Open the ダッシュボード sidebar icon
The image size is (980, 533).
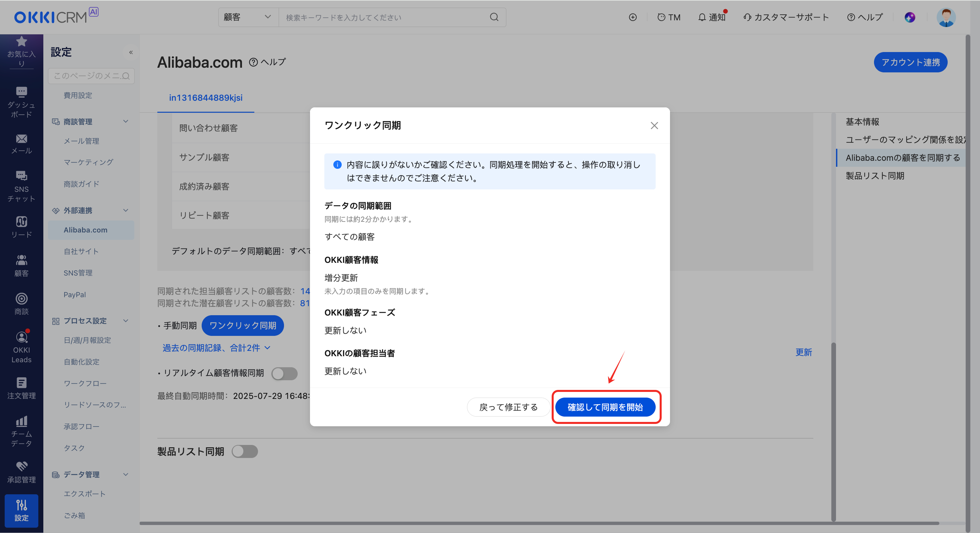point(21,92)
